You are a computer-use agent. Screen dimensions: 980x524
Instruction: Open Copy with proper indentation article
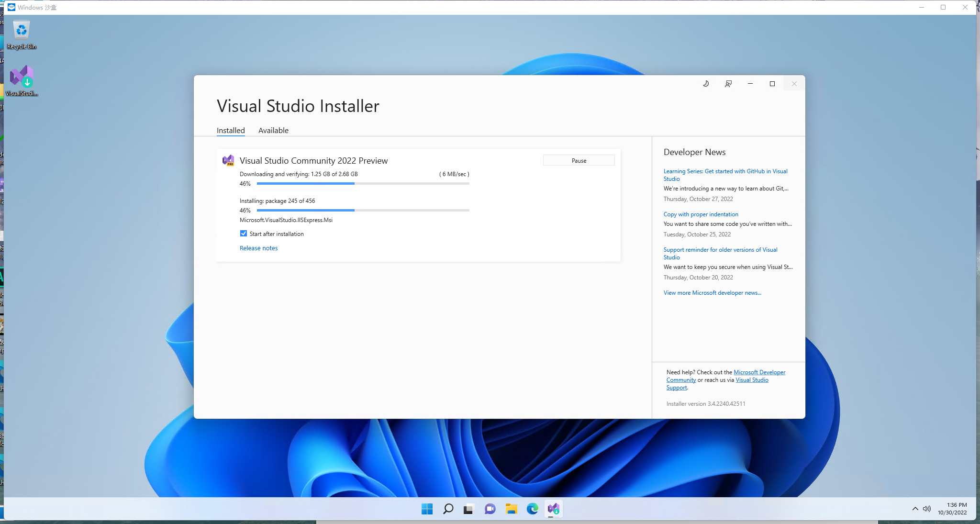pyautogui.click(x=701, y=214)
